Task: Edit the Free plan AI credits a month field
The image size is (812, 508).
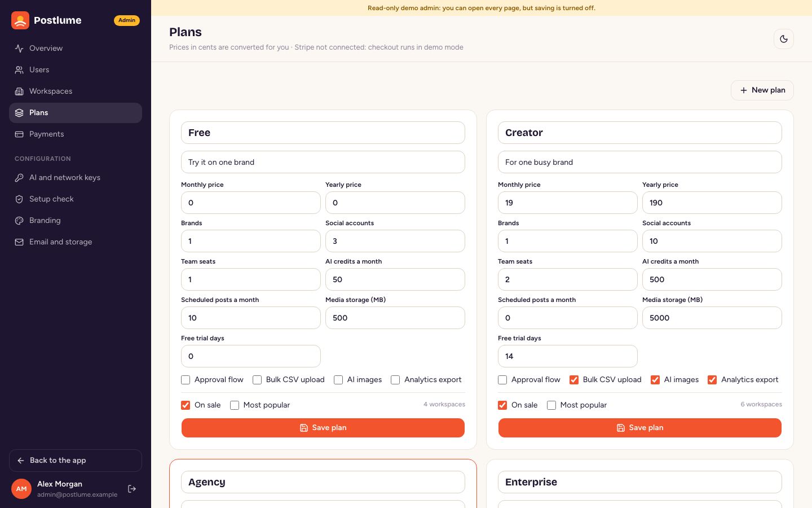Action: 395,279
